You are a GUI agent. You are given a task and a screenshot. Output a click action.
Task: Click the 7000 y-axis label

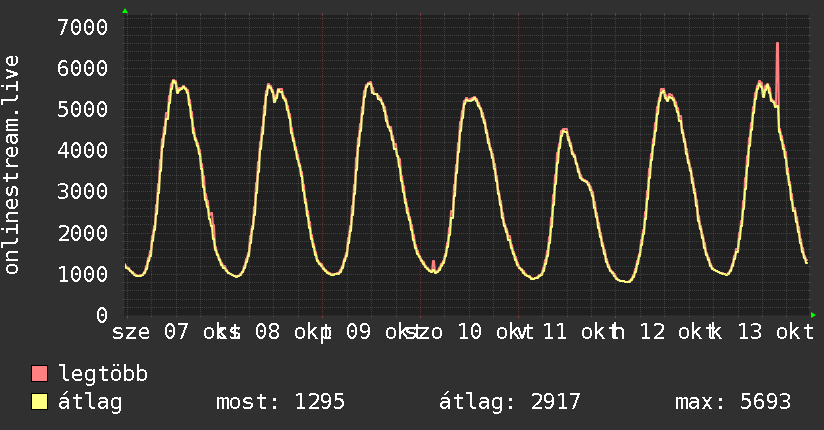(83, 27)
